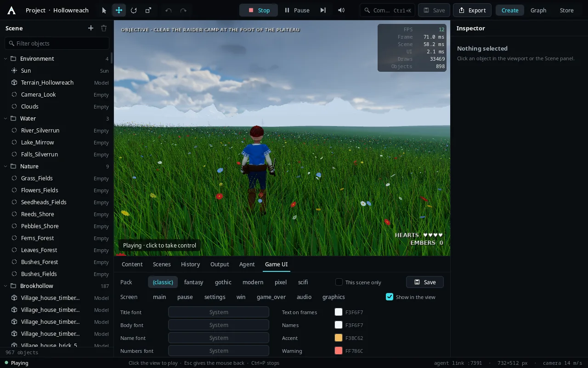The width and height of the screenshot is (588, 368).
Task: Click the River_Silverrun empty-object icon
Action: 14,130
